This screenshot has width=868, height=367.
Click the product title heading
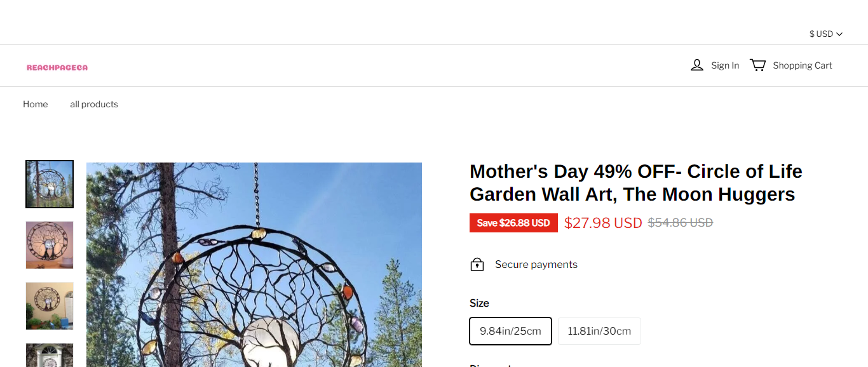pyautogui.click(x=635, y=183)
